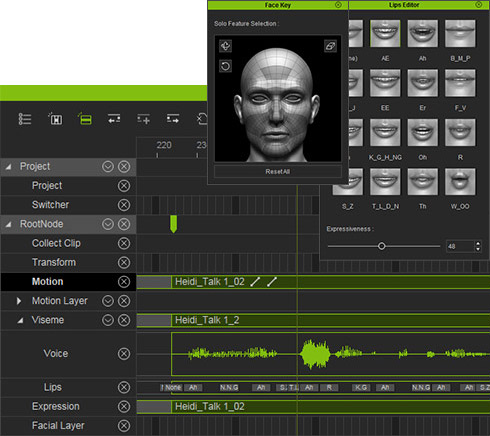Close the Collect Clip track

click(x=124, y=243)
